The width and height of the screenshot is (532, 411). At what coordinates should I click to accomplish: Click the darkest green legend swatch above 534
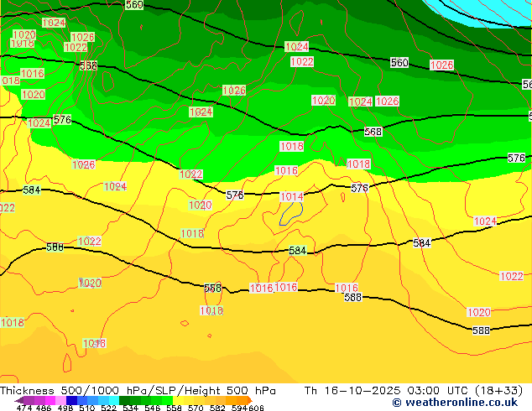(x=124, y=400)
